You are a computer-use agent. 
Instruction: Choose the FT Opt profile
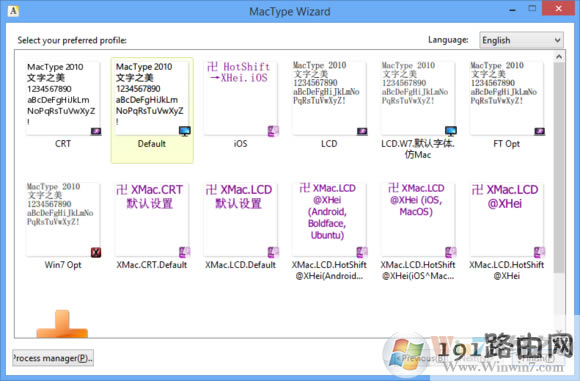pos(507,98)
